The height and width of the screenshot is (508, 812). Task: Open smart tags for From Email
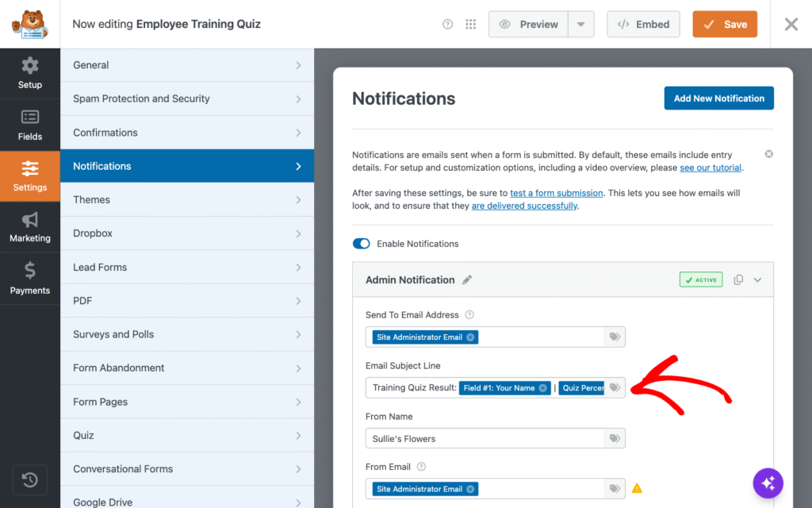(615, 489)
